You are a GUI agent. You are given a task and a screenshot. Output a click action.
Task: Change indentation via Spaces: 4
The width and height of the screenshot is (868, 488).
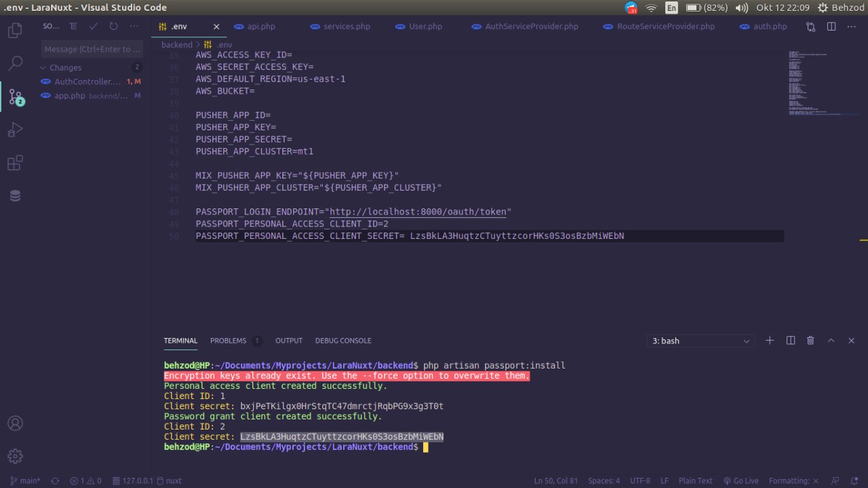pyautogui.click(x=604, y=481)
